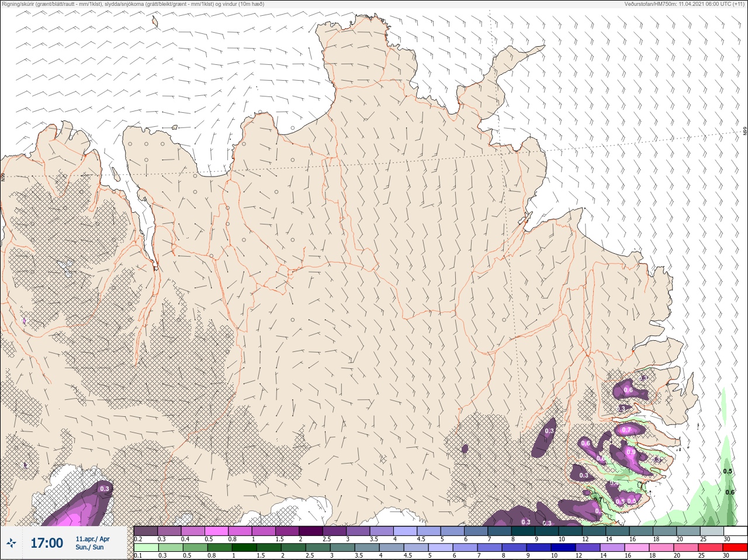Select the bright red swatch ending the lower legend row
The width and height of the screenshot is (748, 560).
coord(735,548)
